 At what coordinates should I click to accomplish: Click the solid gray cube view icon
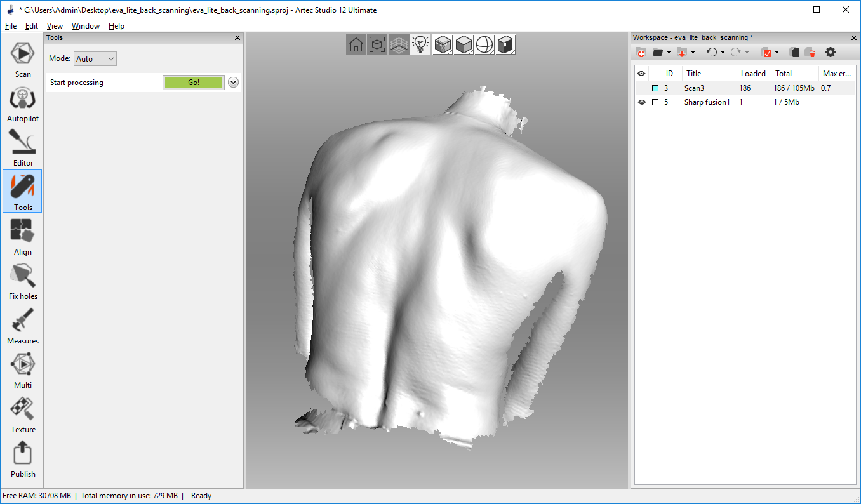click(464, 44)
